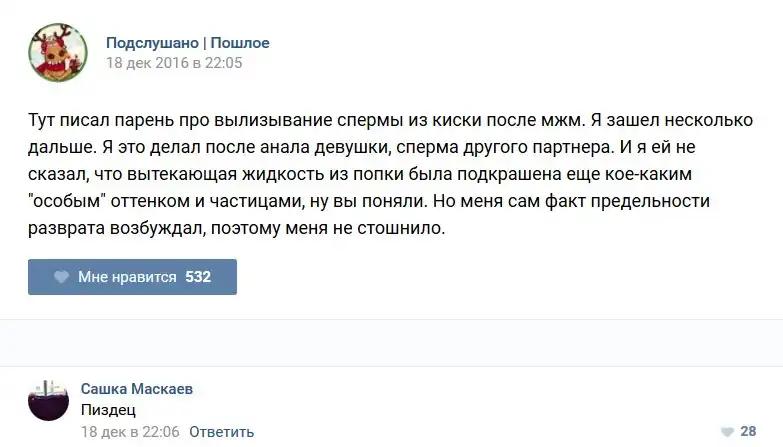Click Ответить to reply to the comment
The height and width of the screenshot is (447, 783).
(x=221, y=432)
